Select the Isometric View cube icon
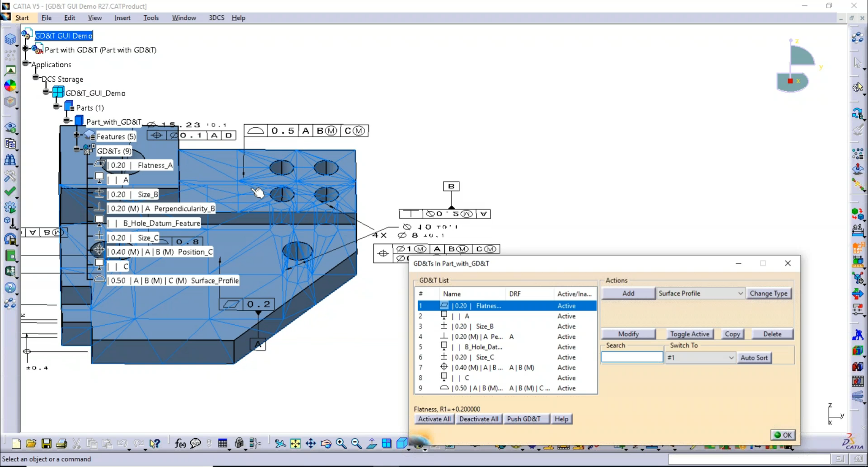The width and height of the screenshot is (868, 467). 402,444
